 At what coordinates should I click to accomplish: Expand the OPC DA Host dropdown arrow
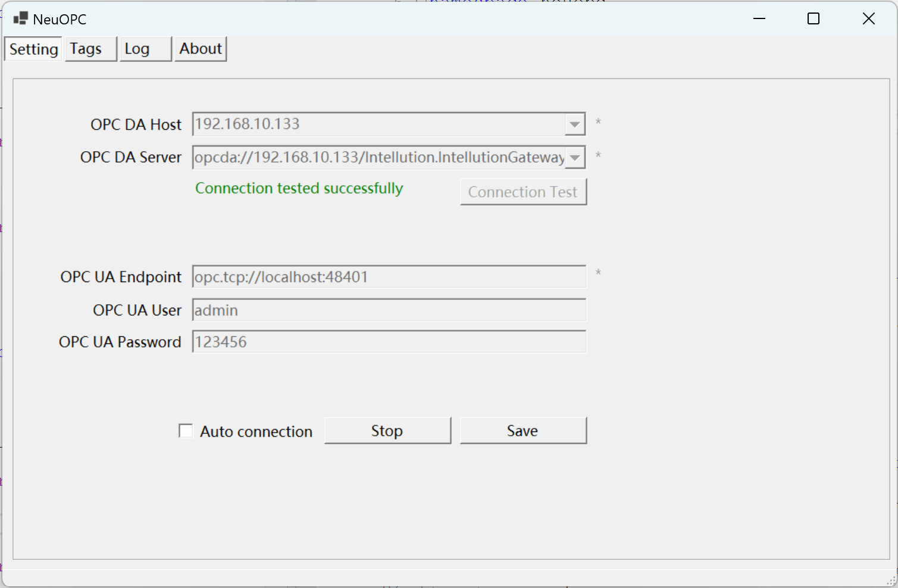[x=574, y=124]
